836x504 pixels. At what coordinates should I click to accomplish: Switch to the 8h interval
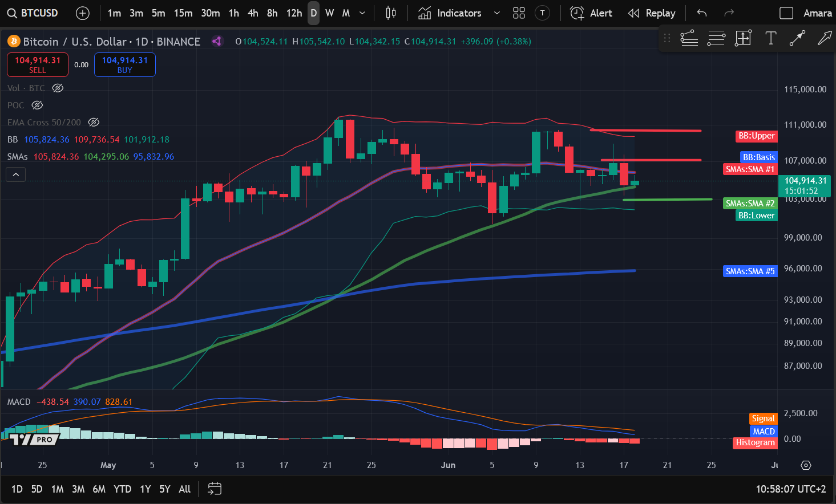[272, 13]
